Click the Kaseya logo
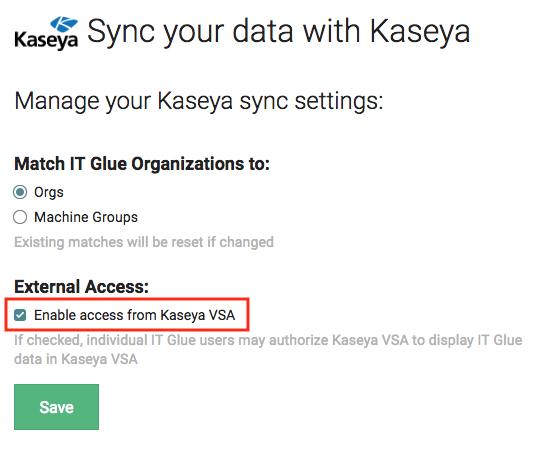 (46, 33)
